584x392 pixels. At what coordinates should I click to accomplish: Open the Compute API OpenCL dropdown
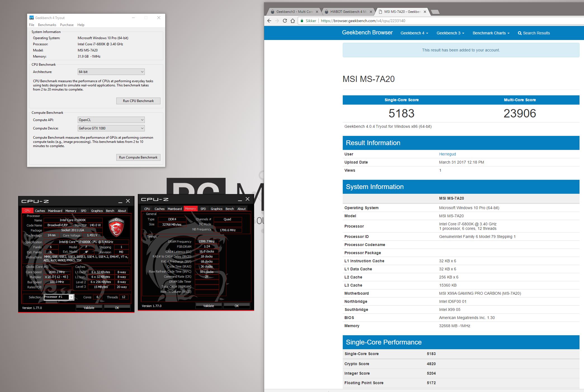click(111, 120)
